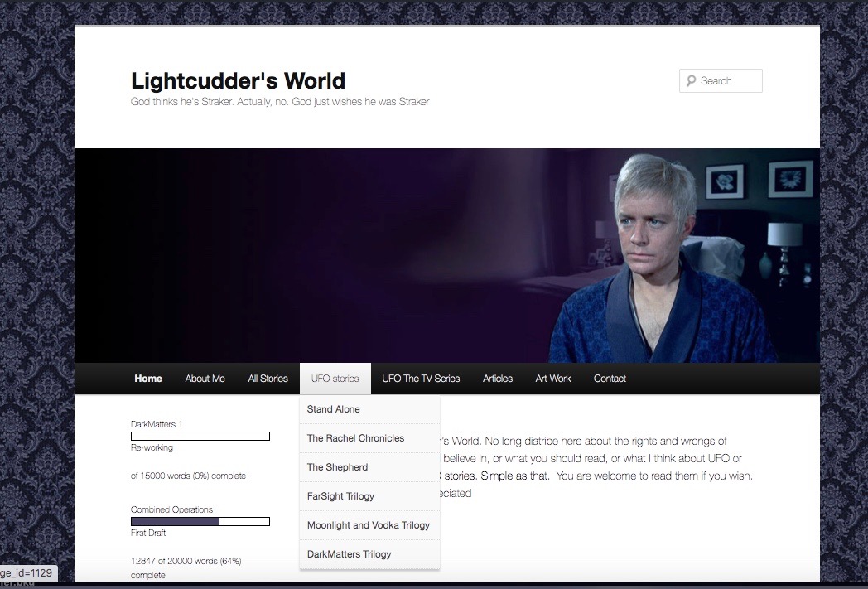
Task: Choose DarkMatters Trilogy submenu entry
Action: click(369, 554)
